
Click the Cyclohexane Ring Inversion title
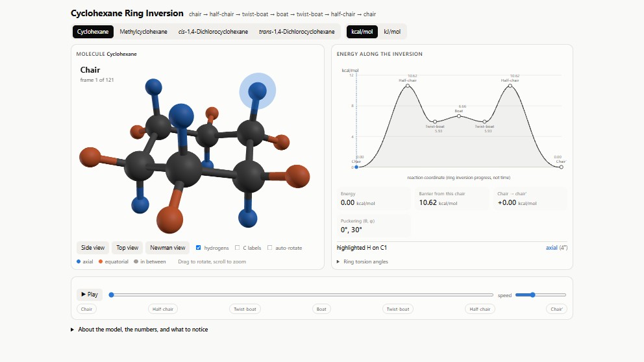point(127,13)
